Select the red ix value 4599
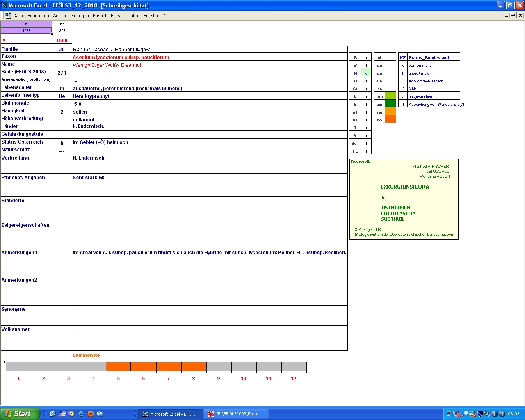The height and width of the screenshot is (420, 525). click(62, 40)
